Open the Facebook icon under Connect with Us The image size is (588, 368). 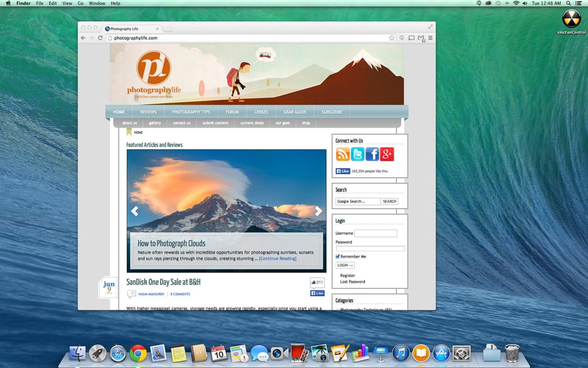[372, 154]
